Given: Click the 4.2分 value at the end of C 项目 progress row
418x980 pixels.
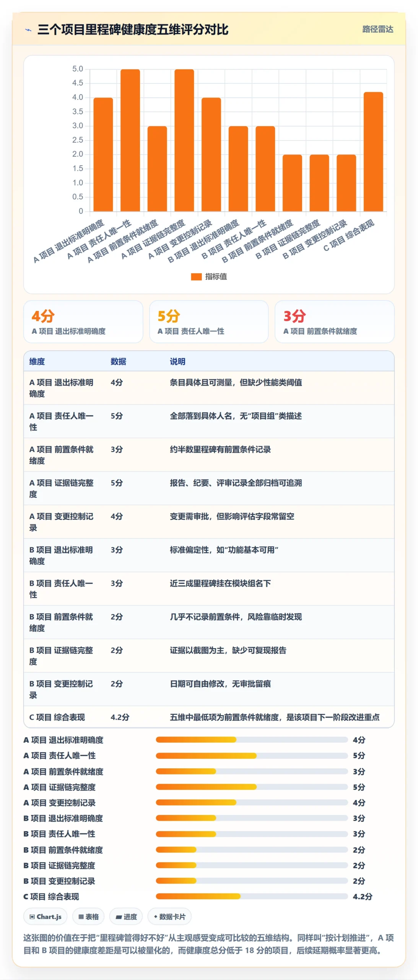Looking at the screenshot, I should (362, 897).
